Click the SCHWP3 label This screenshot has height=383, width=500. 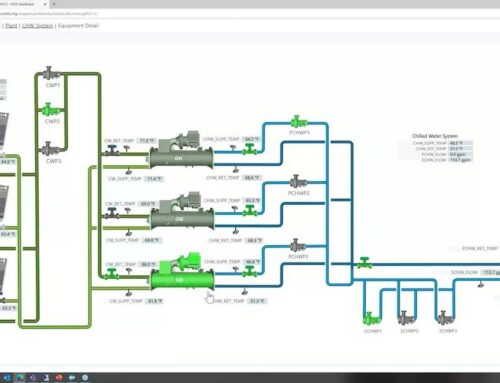point(448,331)
